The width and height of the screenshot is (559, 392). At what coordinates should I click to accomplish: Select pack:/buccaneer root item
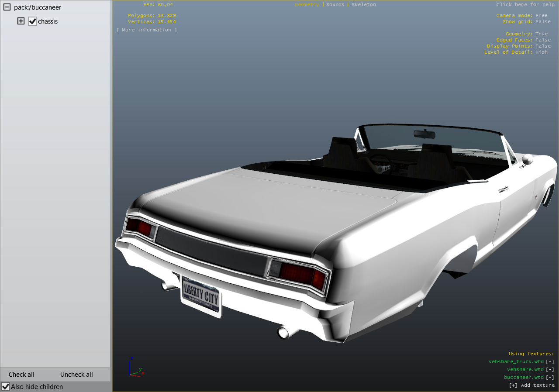pos(38,7)
